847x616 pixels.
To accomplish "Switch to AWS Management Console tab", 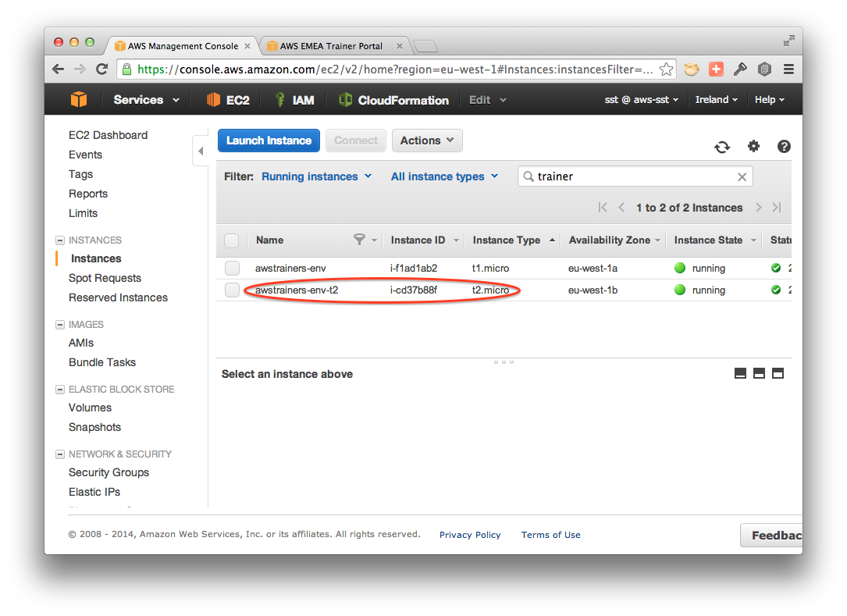I will coord(183,46).
